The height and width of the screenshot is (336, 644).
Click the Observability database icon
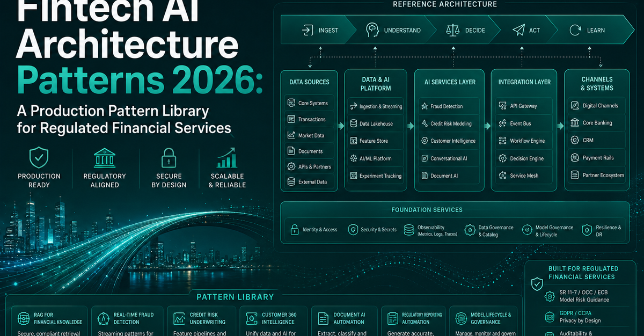click(408, 230)
